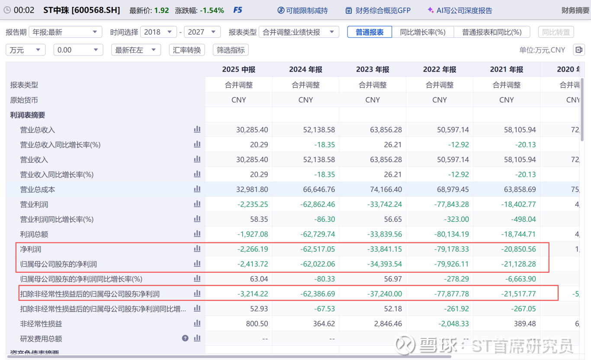591x364 pixels.
Task: Expand the 报告期 年报;最新 dropdown
Action: coord(65,32)
